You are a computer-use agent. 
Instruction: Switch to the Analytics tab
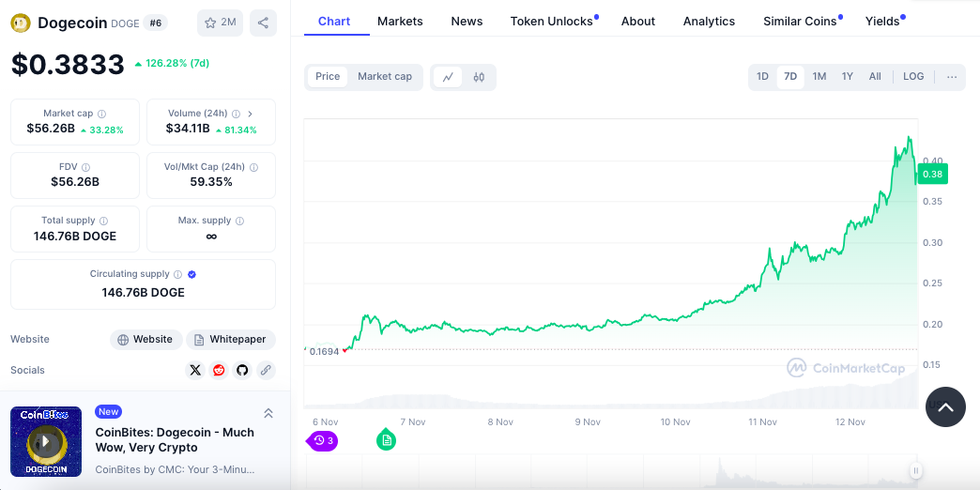[x=709, y=22]
